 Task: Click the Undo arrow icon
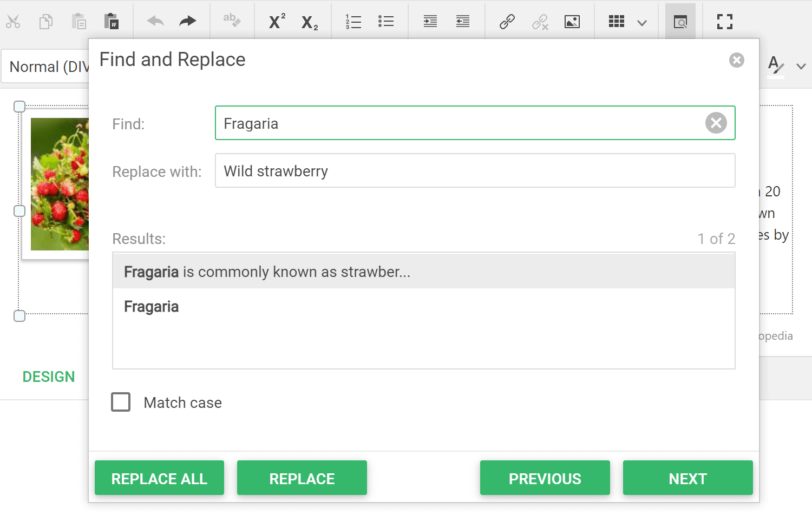click(155, 22)
